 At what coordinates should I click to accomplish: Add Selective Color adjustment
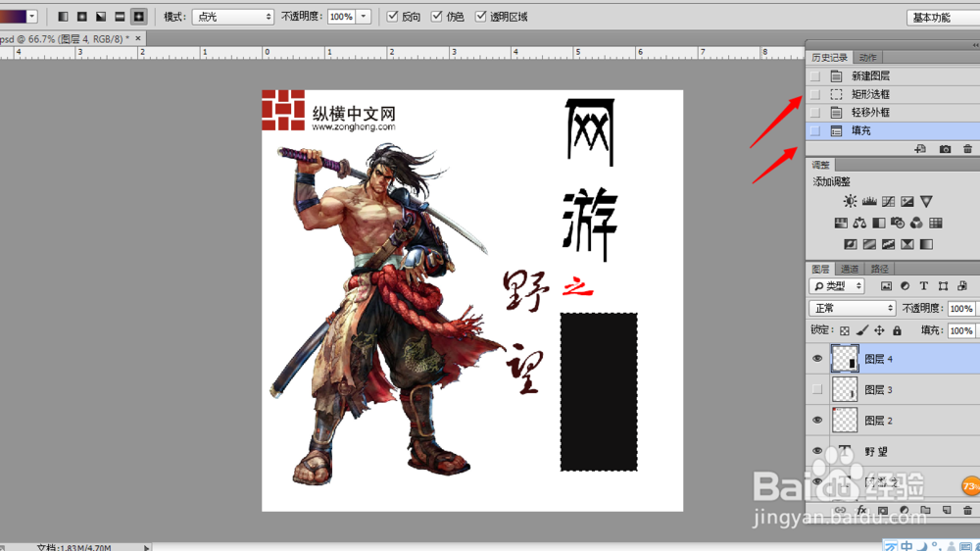[x=906, y=244]
